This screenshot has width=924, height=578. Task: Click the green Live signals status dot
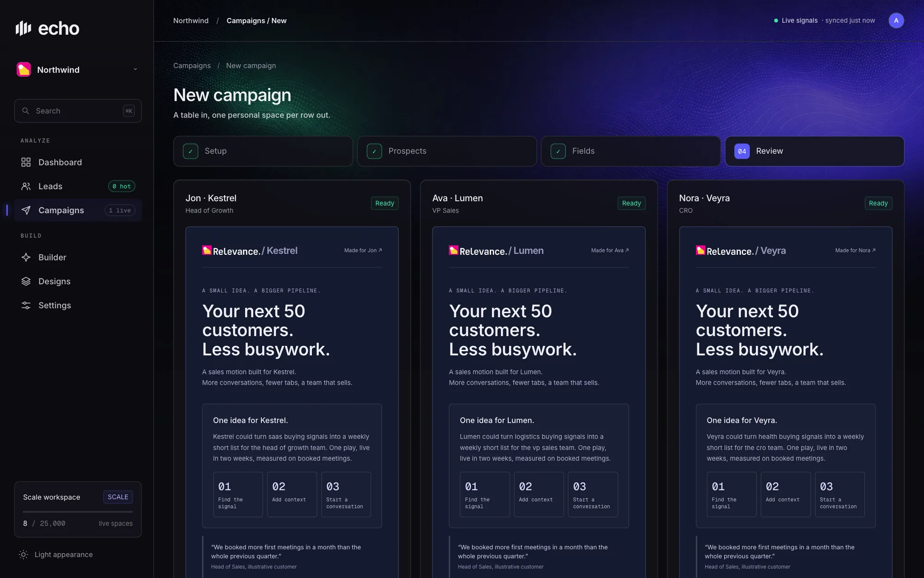776,21
